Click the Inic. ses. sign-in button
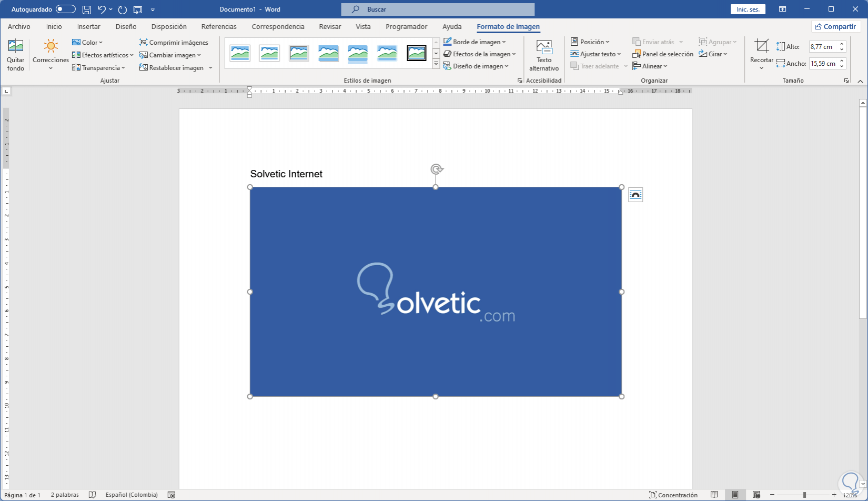Image resolution: width=868 pixels, height=501 pixels. [748, 9]
